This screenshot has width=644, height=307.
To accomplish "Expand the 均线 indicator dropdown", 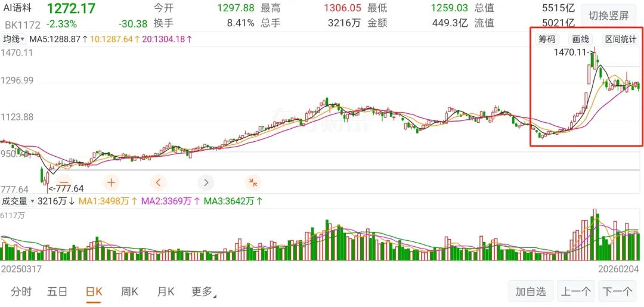I will [13, 39].
